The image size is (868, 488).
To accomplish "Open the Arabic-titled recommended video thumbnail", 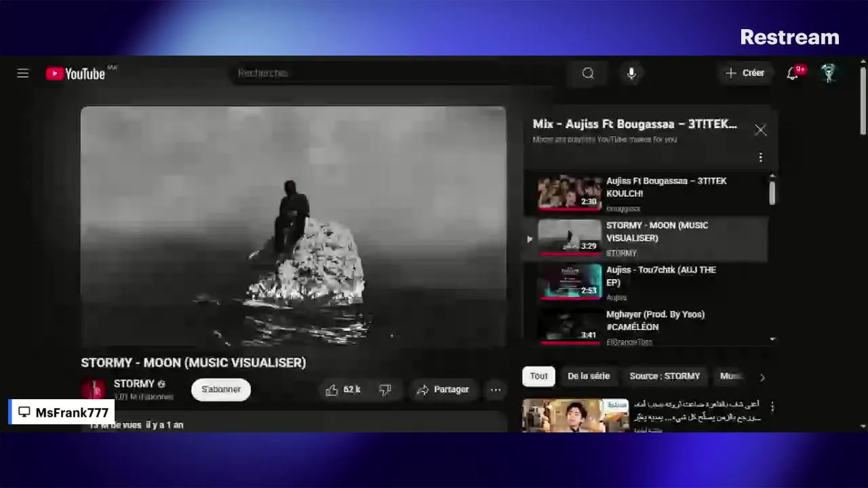I will 575,415.
